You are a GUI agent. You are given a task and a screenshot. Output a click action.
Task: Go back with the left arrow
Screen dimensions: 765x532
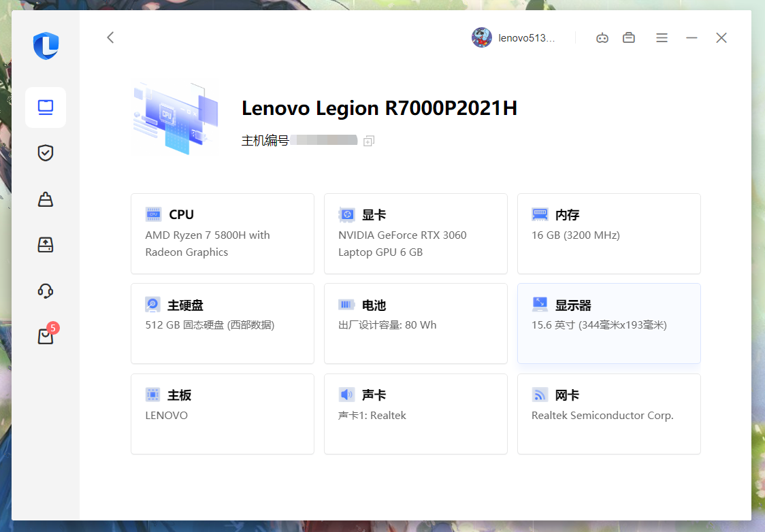click(111, 37)
